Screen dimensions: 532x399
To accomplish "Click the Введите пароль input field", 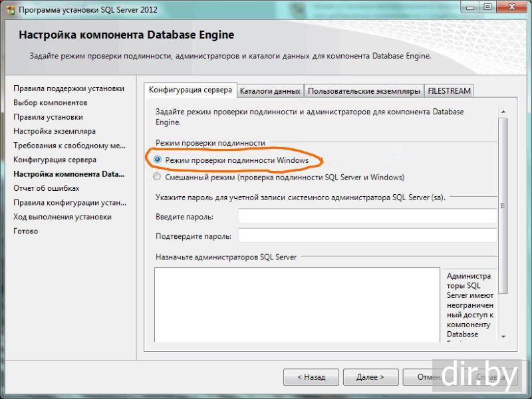I will click(x=368, y=216).
